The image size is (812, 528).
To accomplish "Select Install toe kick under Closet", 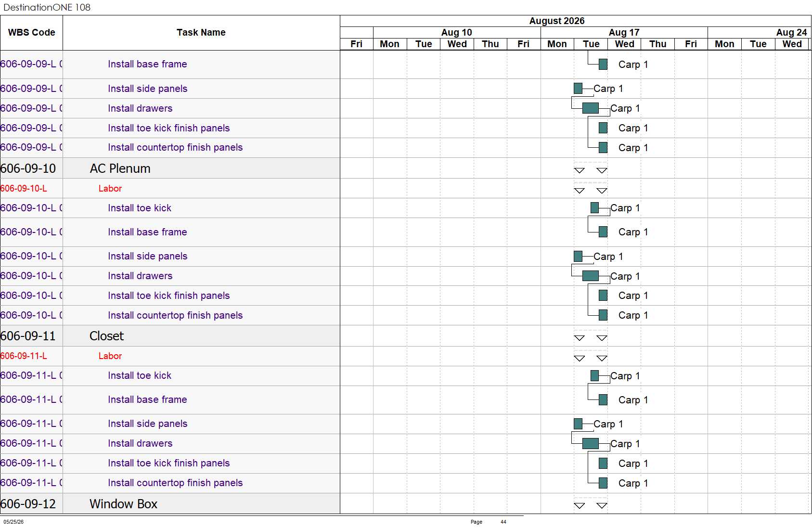I will point(140,375).
